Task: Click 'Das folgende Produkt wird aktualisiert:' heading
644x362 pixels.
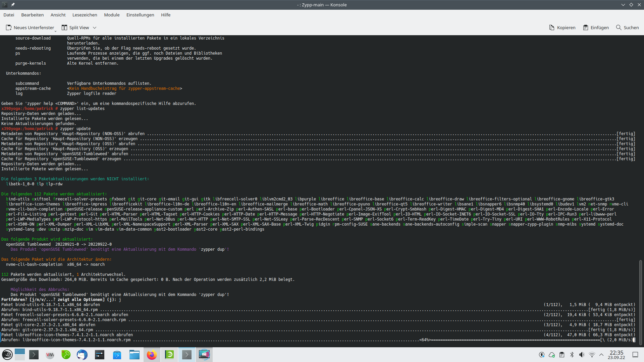Action: [47, 239]
